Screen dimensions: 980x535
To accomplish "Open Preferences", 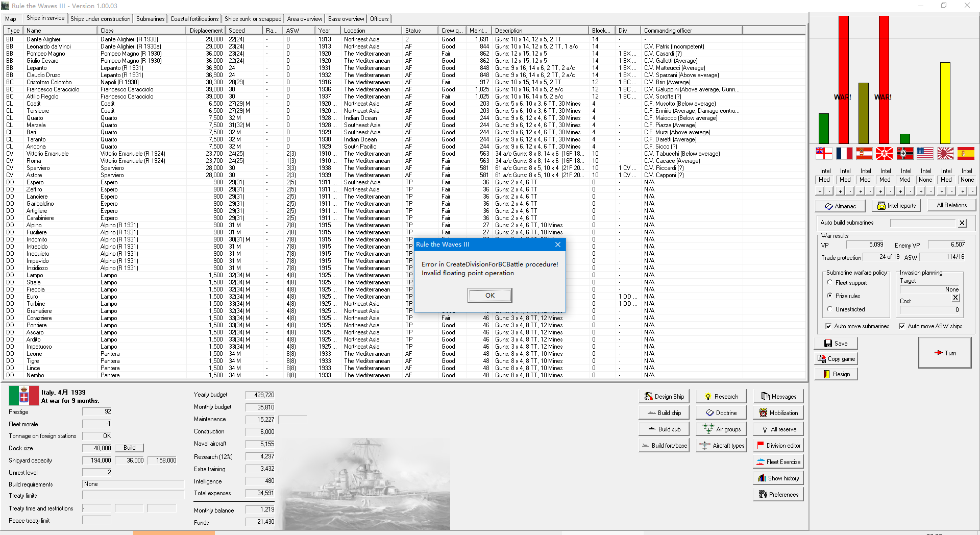I will (x=778, y=494).
